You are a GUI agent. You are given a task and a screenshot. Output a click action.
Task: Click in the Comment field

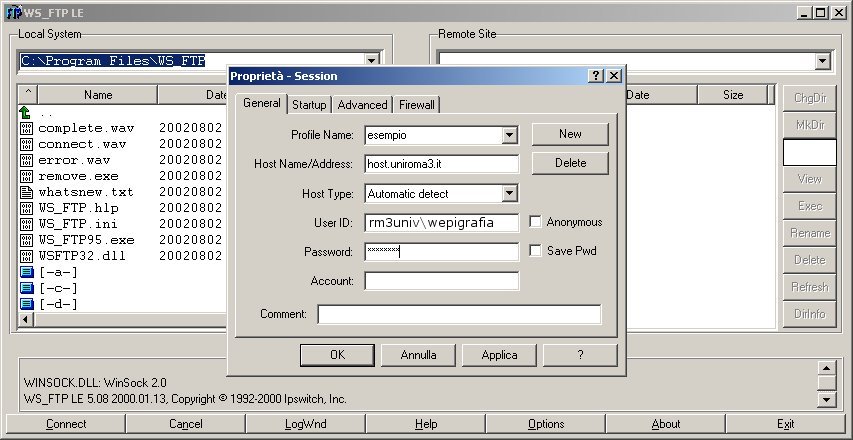click(459, 314)
